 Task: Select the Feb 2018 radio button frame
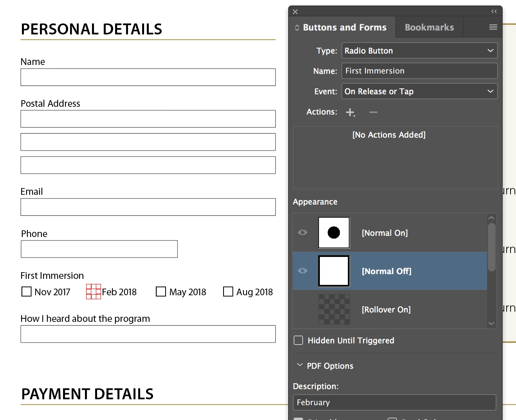94,292
